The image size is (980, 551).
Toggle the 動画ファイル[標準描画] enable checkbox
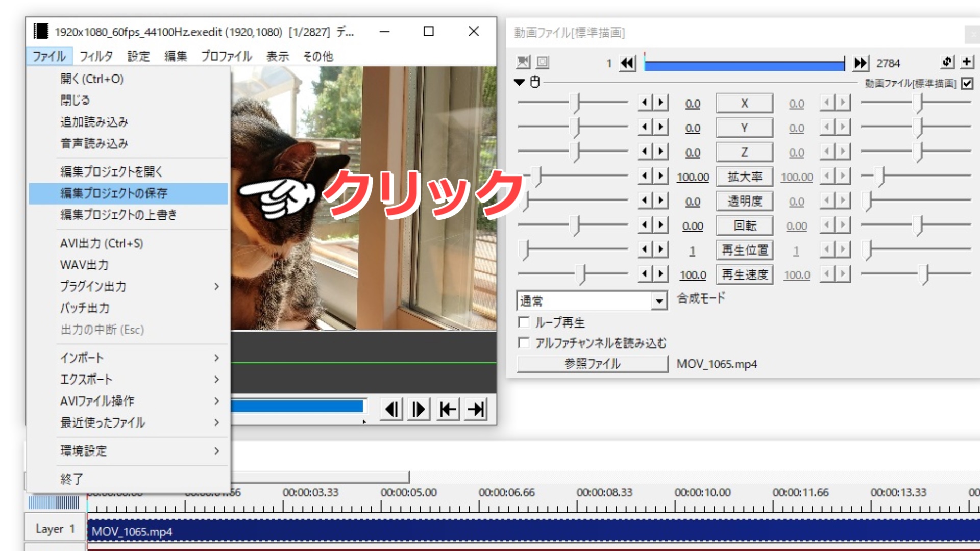(x=967, y=83)
